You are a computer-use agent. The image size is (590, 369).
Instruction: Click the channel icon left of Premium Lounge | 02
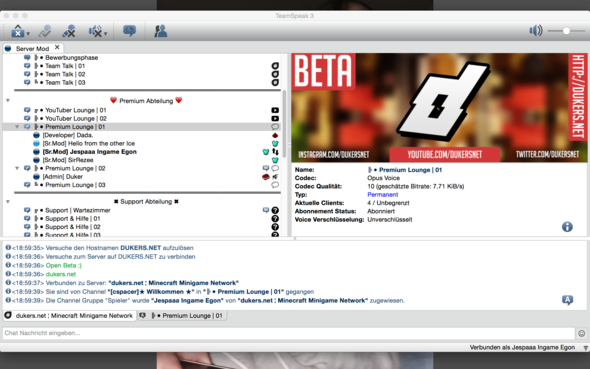pyautogui.click(x=27, y=168)
